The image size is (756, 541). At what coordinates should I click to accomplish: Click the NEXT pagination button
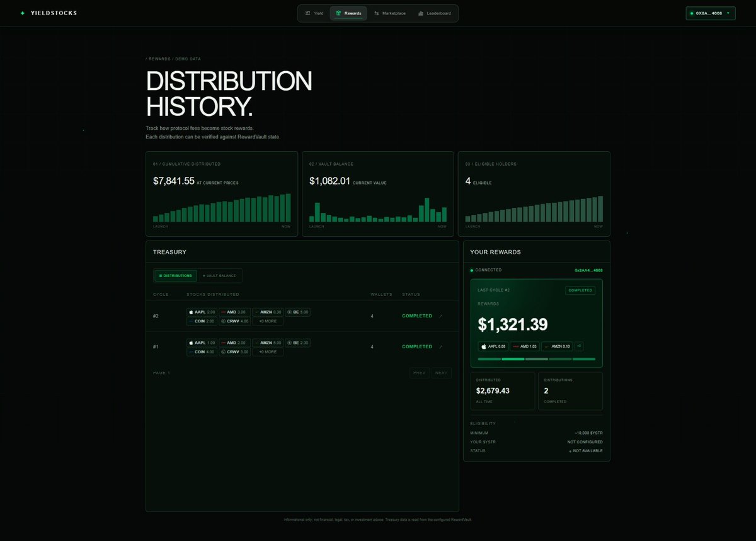(442, 373)
